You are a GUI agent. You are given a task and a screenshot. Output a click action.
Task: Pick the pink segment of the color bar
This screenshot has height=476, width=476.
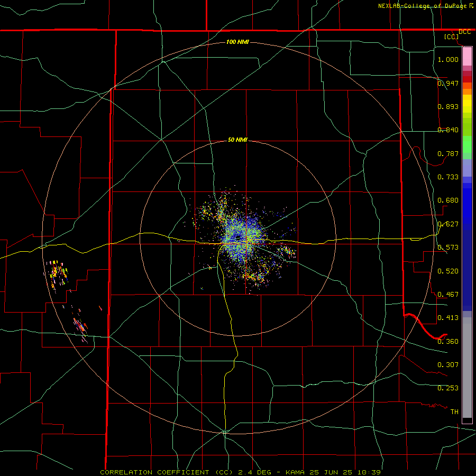pyautogui.click(x=467, y=57)
